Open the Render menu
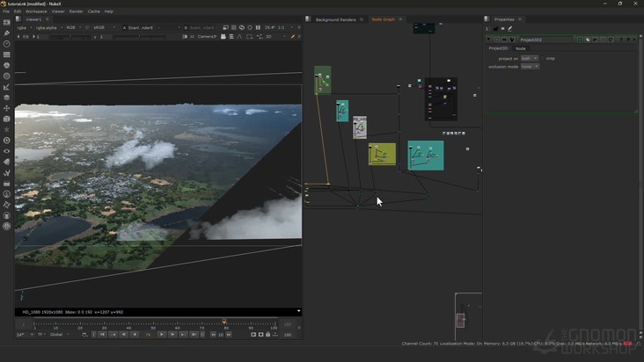The width and height of the screenshot is (644, 362). tap(76, 11)
